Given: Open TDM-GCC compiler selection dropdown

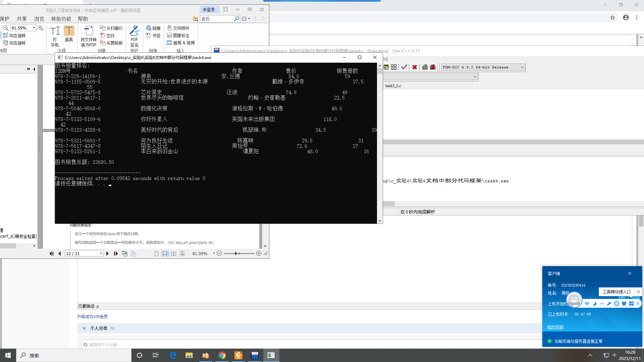Looking at the screenshot, I should click(522, 67).
